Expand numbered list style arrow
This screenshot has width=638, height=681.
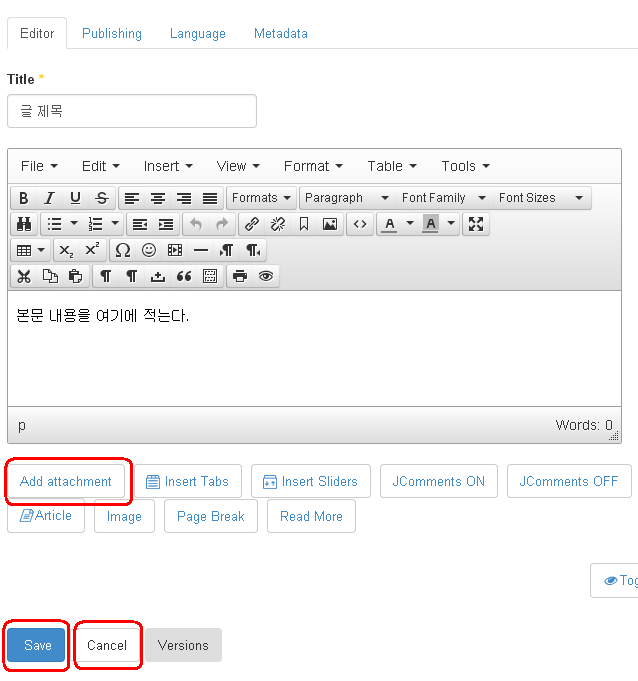(x=115, y=224)
